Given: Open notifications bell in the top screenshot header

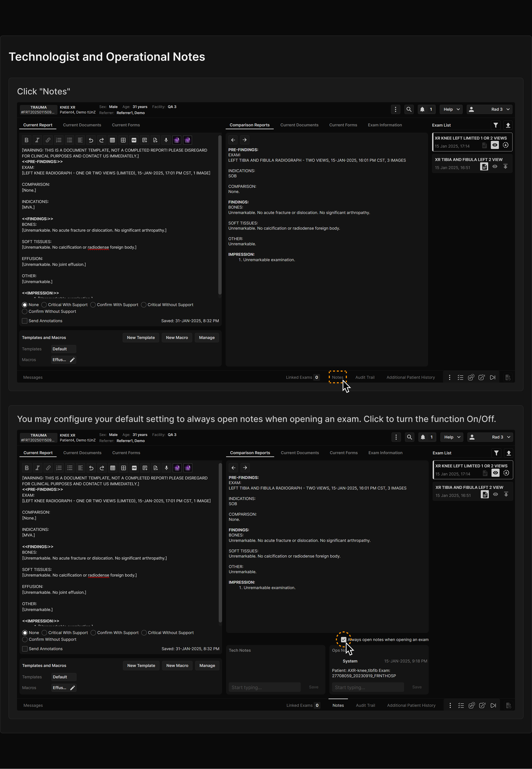Looking at the screenshot, I should tap(426, 109).
